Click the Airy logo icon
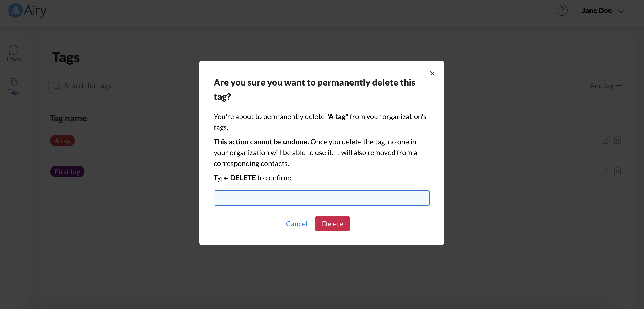Image resolution: width=644 pixels, height=309 pixels. point(15,11)
